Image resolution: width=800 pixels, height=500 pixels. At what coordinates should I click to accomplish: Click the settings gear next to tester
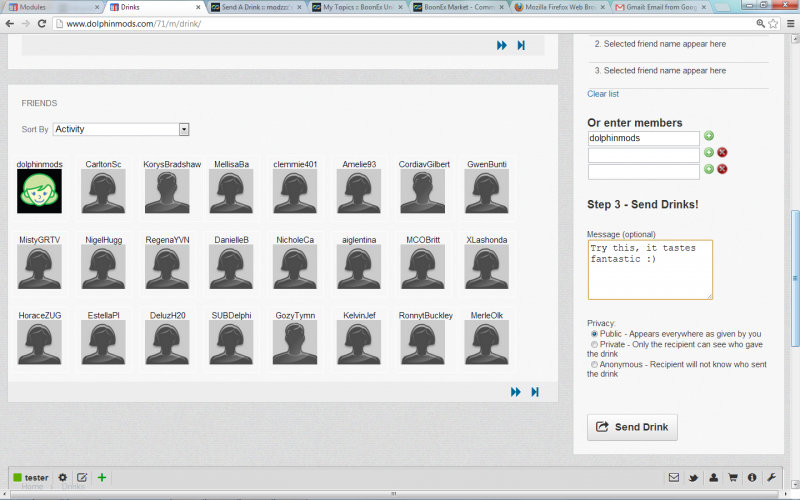pyautogui.click(x=62, y=478)
